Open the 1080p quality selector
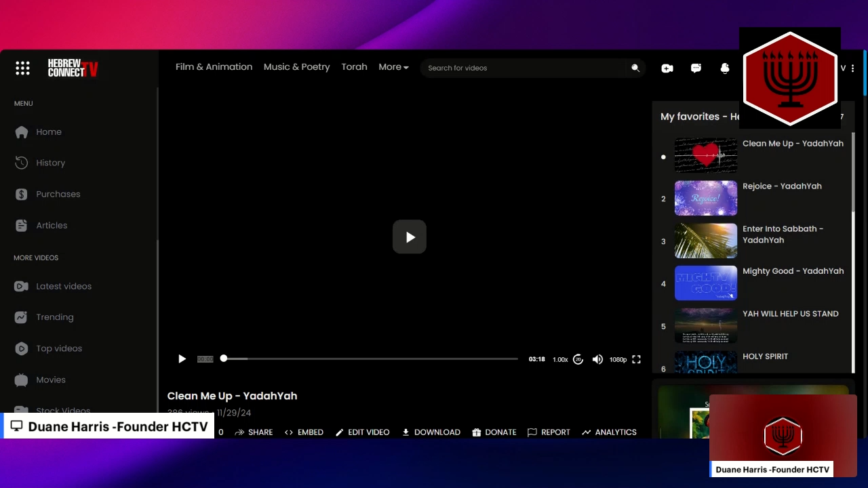 pyautogui.click(x=618, y=360)
